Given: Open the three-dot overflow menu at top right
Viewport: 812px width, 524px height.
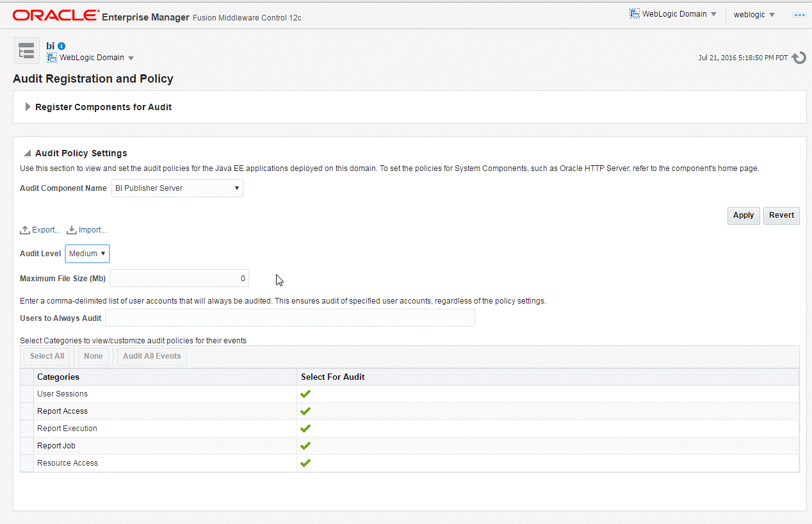Looking at the screenshot, I should pyautogui.click(x=800, y=14).
